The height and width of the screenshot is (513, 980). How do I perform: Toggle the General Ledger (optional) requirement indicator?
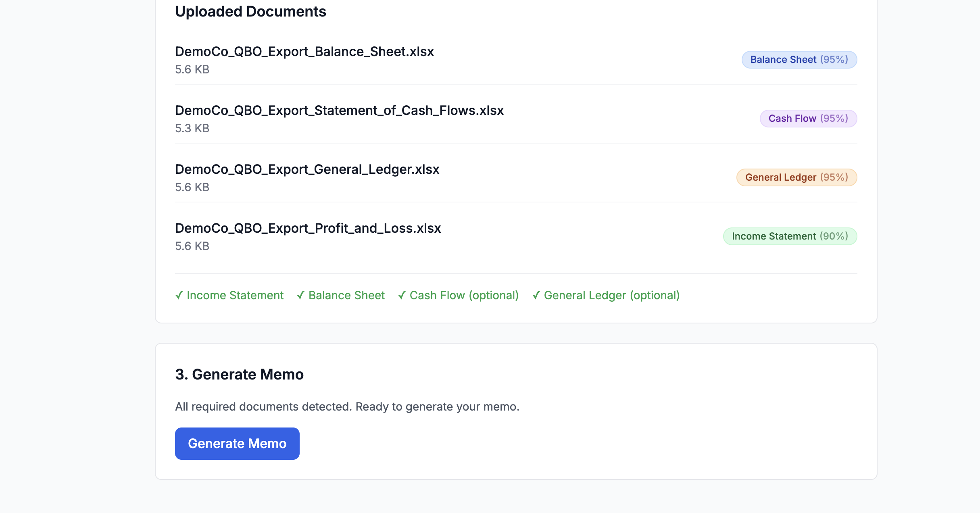click(606, 295)
